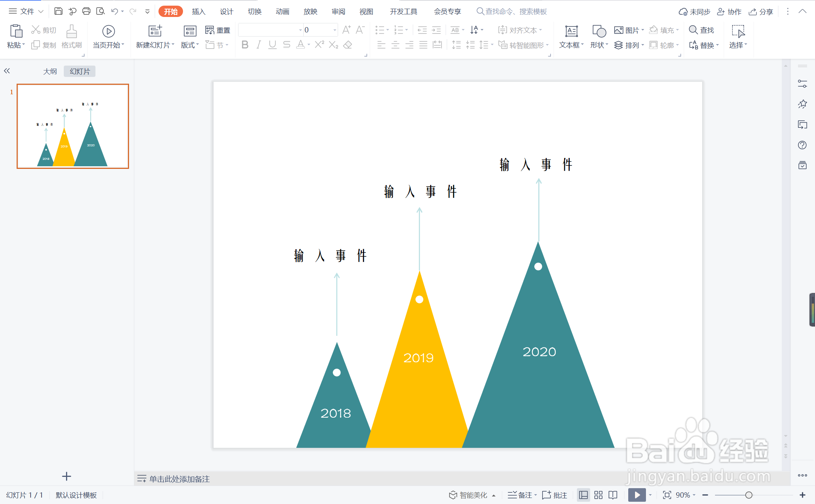
Task: Insert a text box icon
Action: tap(571, 31)
